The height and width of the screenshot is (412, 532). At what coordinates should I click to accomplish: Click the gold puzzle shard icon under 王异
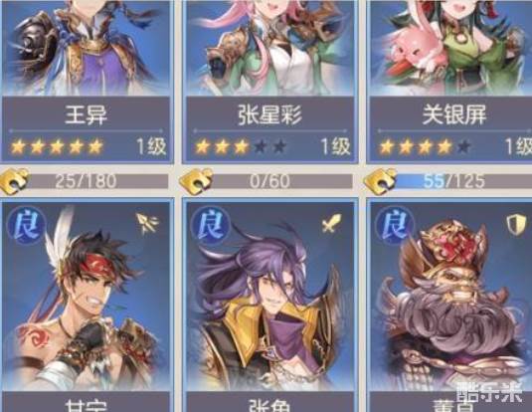coord(14,181)
